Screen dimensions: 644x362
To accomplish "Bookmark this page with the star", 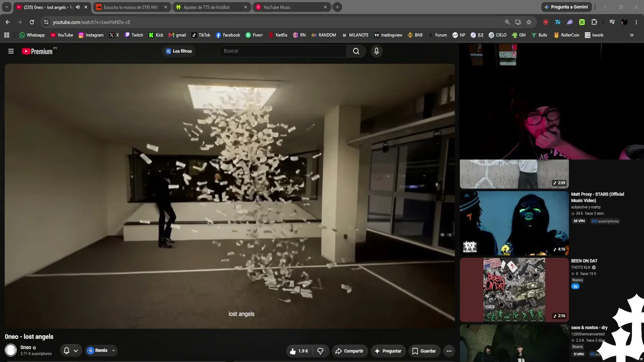I will [x=529, y=22].
